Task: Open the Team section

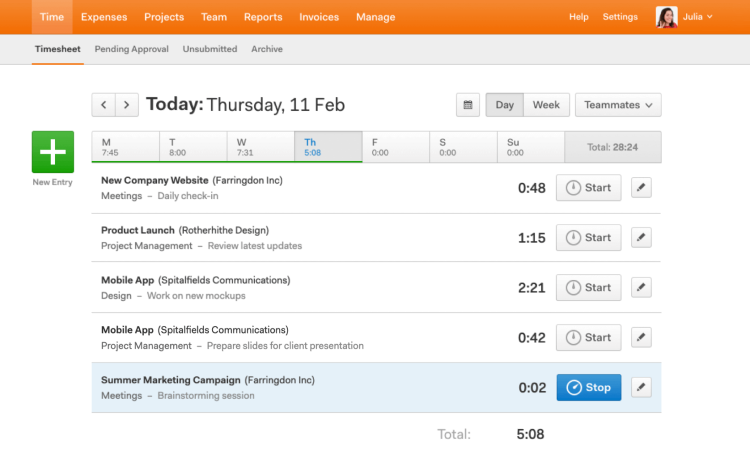Action: click(214, 17)
